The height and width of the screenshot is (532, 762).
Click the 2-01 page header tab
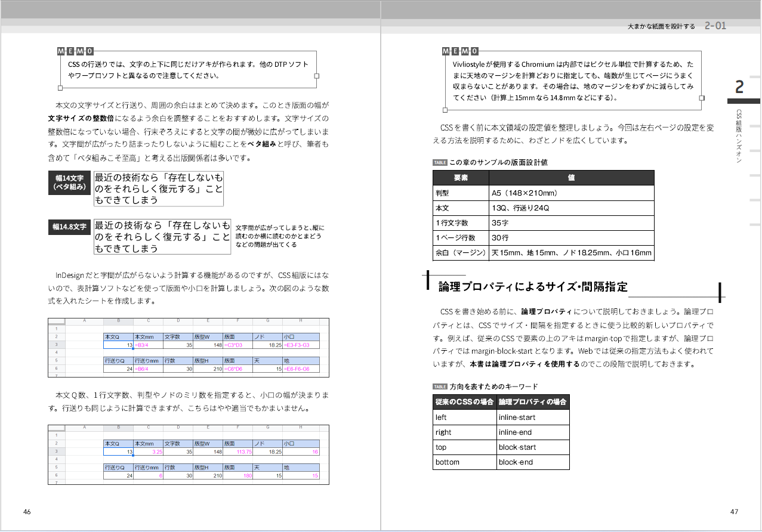pos(709,26)
